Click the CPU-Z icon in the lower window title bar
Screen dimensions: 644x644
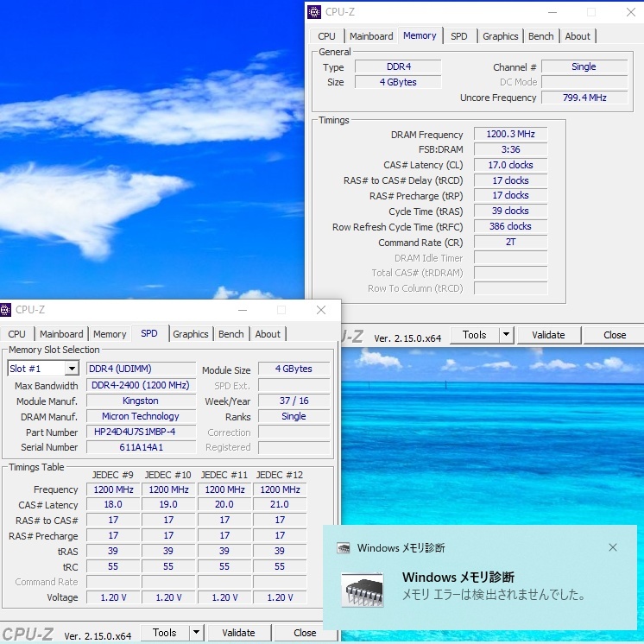point(6,310)
